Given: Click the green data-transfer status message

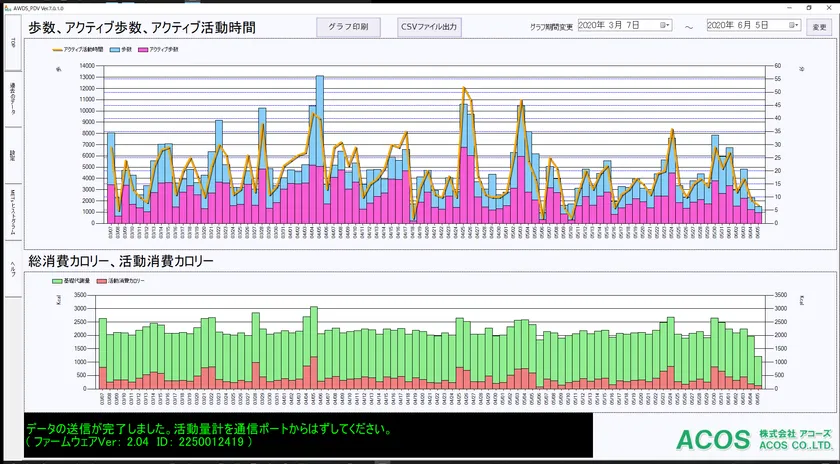Looking at the screenshot, I should [208, 434].
